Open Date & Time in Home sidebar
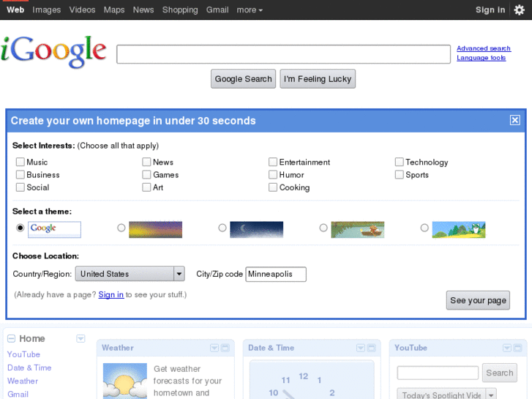This screenshot has height=399, width=532. (x=29, y=368)
